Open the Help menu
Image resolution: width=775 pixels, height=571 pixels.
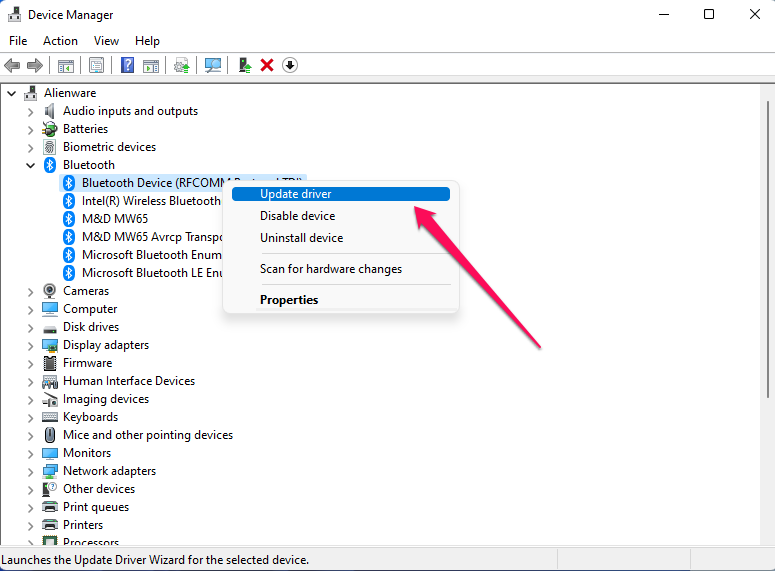point(147,41)
